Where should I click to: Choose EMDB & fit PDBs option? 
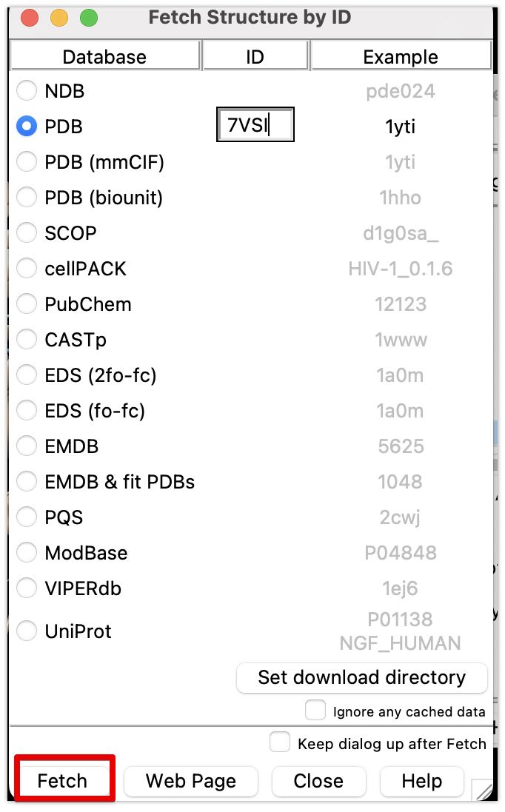27,481
